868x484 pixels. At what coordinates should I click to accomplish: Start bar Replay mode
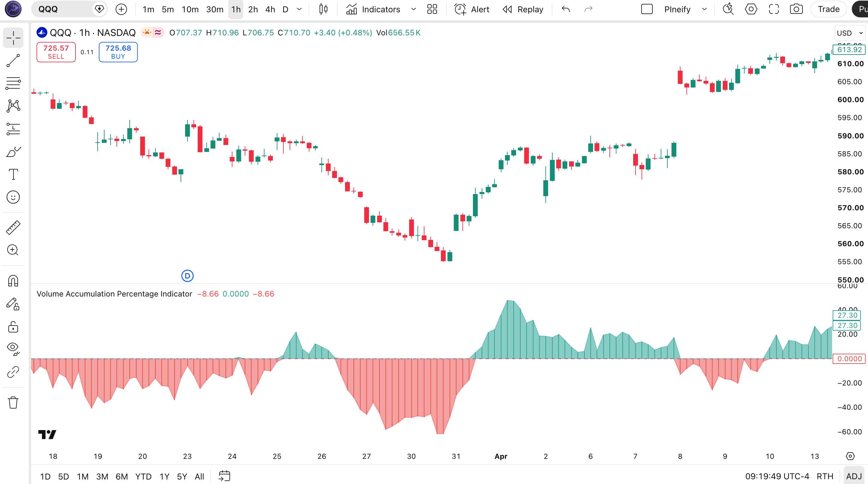tap(523, 9)
